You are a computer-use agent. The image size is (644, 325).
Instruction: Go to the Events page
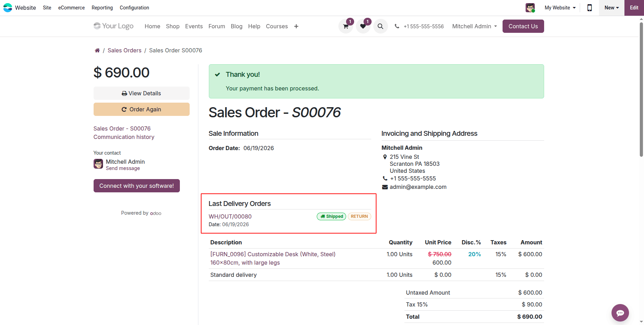point(194,26)
